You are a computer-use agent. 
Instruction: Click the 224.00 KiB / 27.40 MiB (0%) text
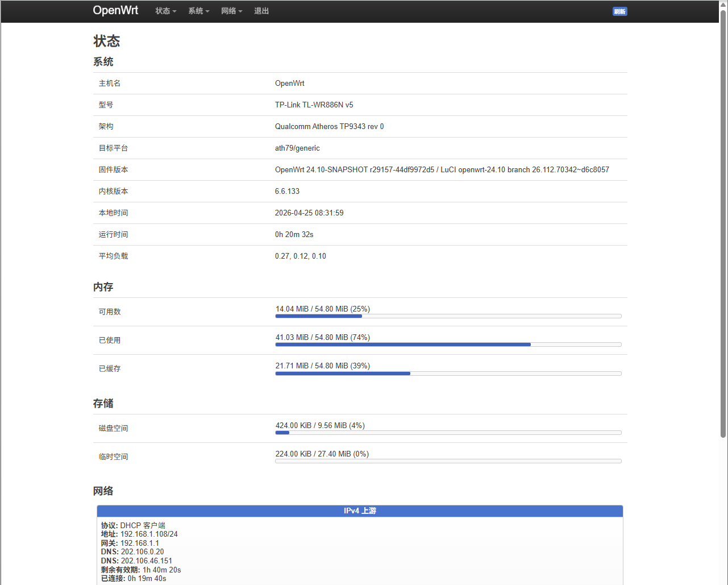[322, 454]
